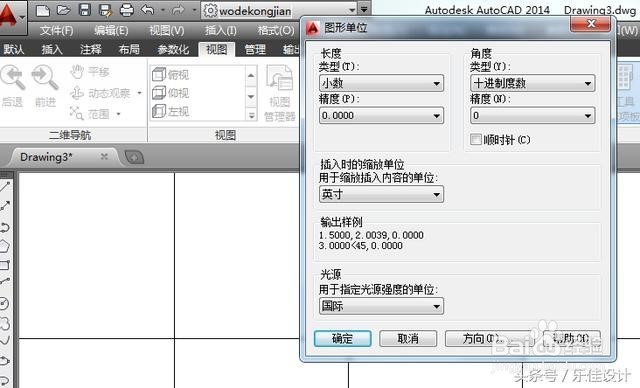Open the length 类型(T) dropdown showing 小数
Screen dimensions: 640x388
click(x=381, y=83)
